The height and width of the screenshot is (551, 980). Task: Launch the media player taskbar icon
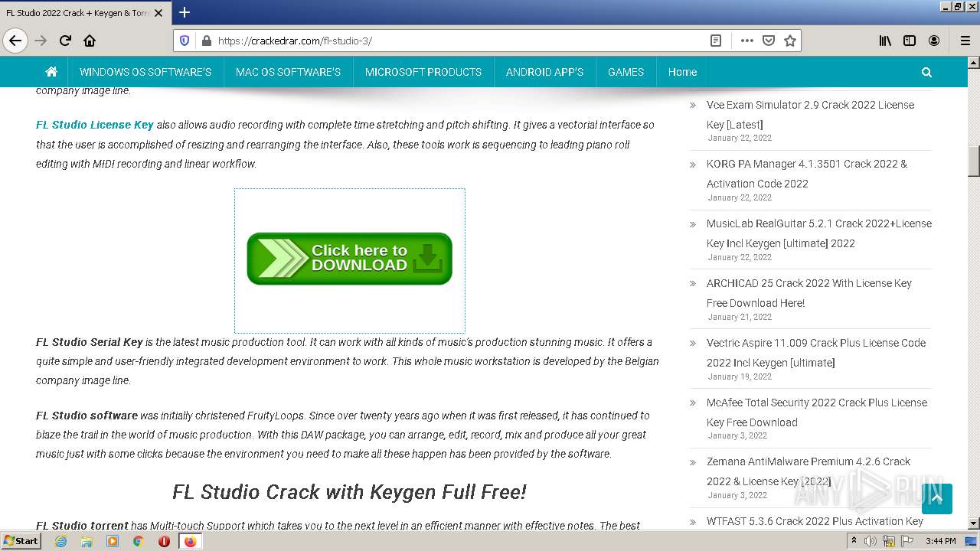[113, 541]
